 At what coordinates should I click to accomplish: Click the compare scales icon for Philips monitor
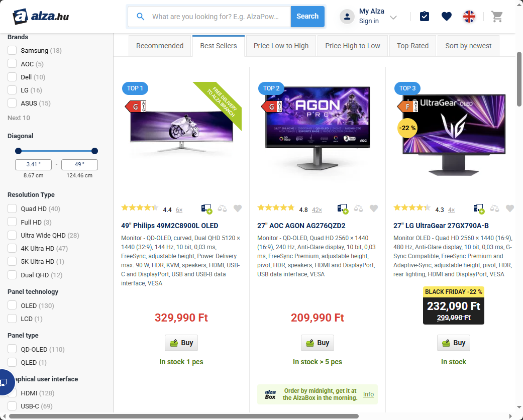click(222, 209)
